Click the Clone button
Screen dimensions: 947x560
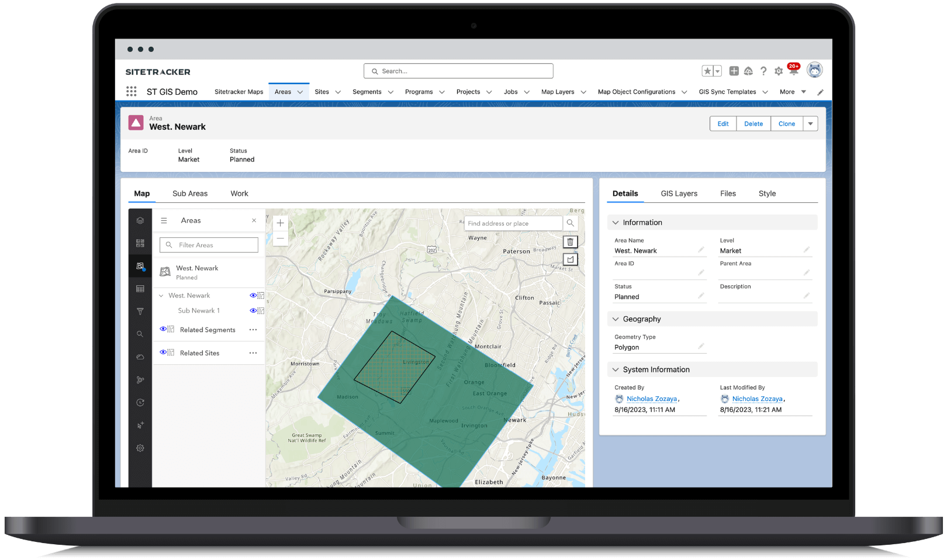point(786,123)
